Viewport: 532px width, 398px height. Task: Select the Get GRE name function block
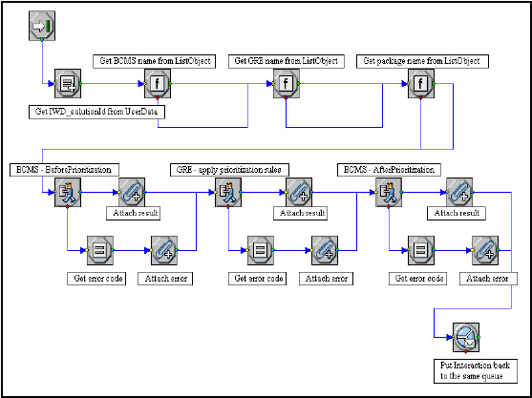click(287, 83)
